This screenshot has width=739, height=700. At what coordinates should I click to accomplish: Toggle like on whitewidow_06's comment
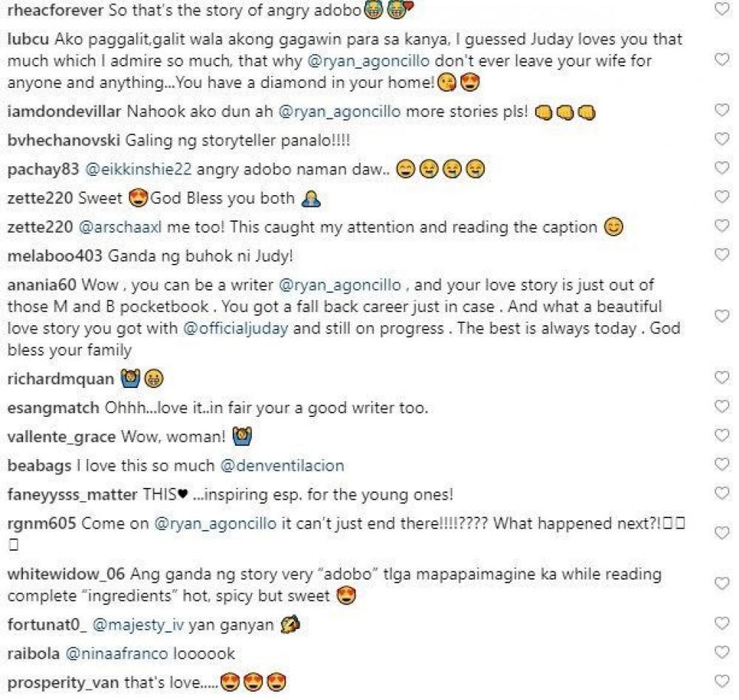[722, 584]
